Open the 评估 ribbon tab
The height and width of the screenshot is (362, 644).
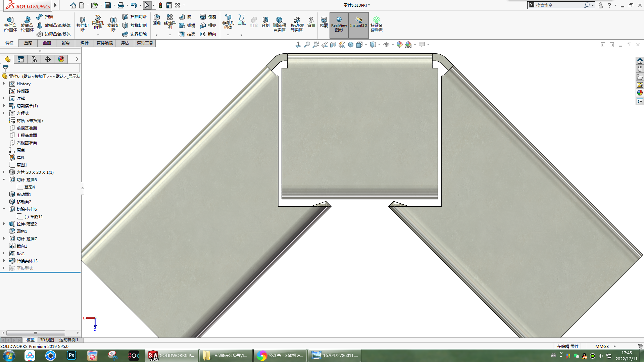[x=125, y=43]
